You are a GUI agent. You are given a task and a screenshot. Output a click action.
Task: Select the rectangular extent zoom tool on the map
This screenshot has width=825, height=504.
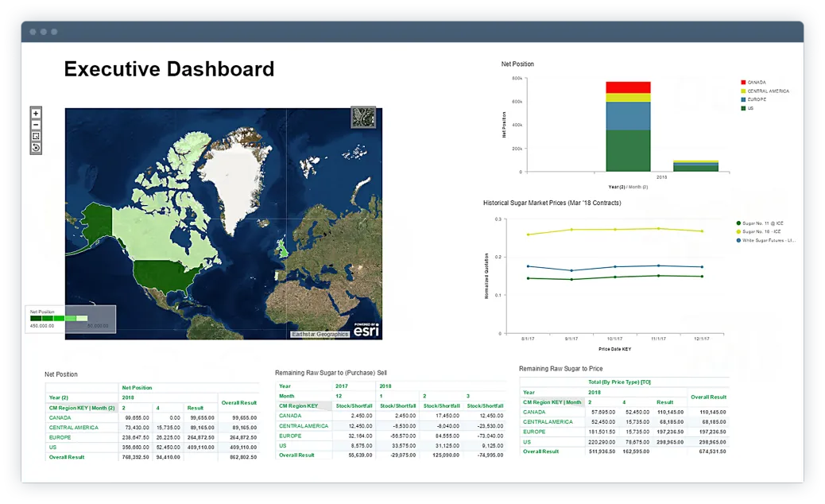pos(34,136)
